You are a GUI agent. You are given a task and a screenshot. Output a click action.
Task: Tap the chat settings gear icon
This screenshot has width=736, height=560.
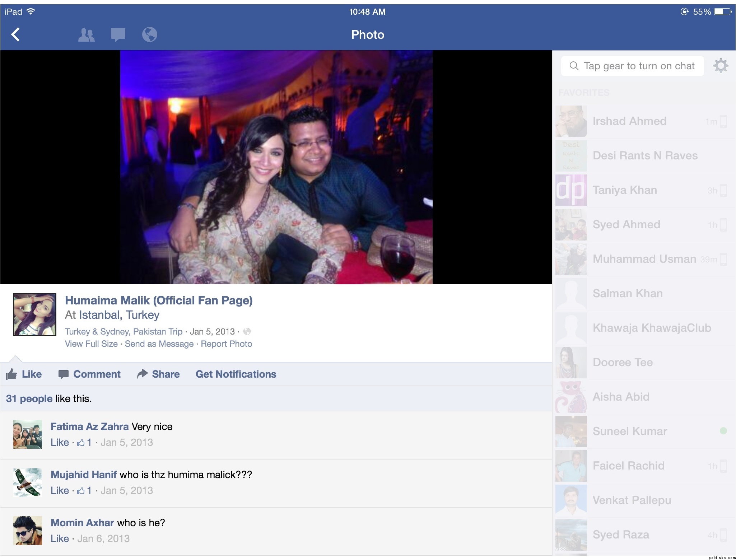(720, 66)
